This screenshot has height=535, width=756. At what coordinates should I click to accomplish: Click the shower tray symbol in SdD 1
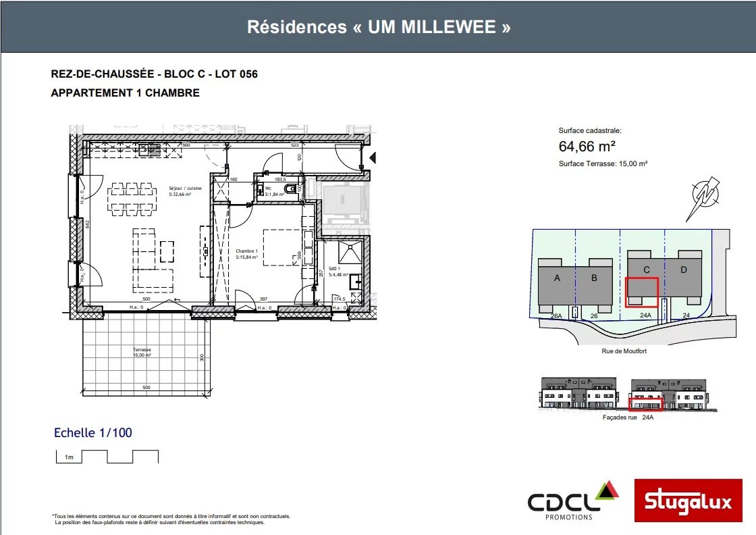(348, 253)
